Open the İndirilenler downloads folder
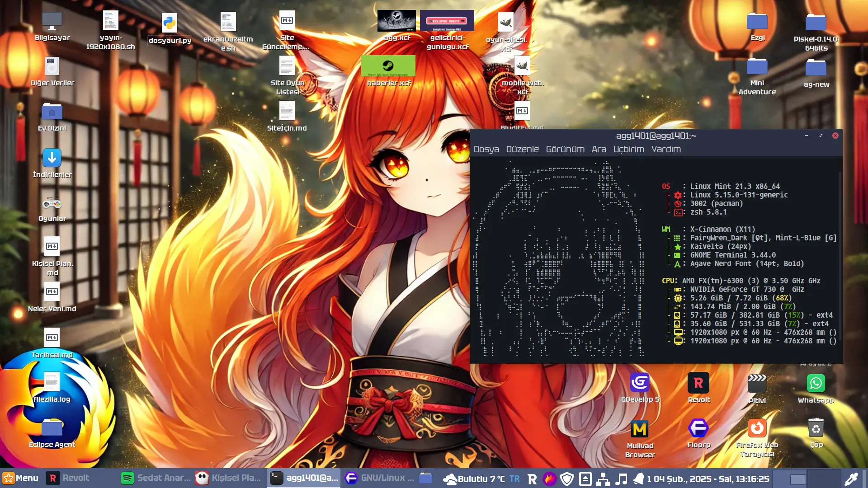Image resolution: width=868 pixels, height=488 pixels. tap(52, 163)
